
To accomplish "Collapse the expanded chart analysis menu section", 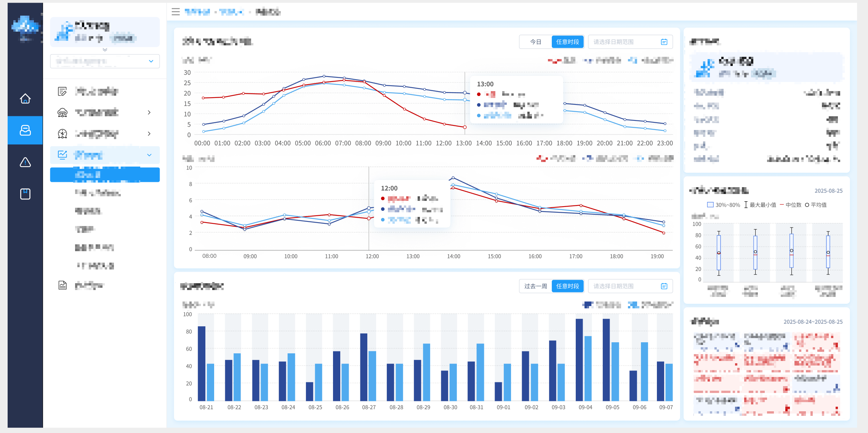I will tap(149, 155).
